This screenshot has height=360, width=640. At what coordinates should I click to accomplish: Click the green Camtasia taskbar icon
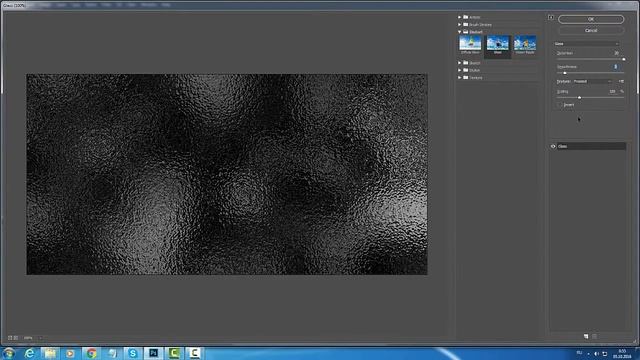click(174, 353)
